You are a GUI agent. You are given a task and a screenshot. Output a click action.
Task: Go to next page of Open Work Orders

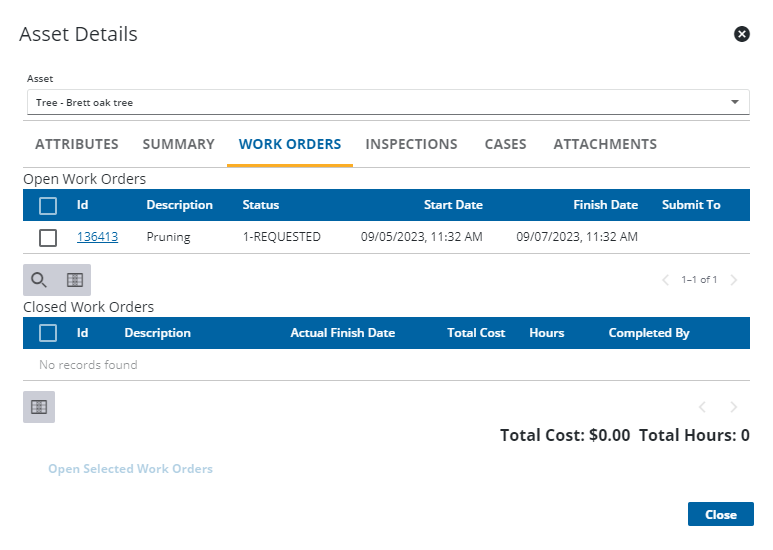(x=734, y=280)
